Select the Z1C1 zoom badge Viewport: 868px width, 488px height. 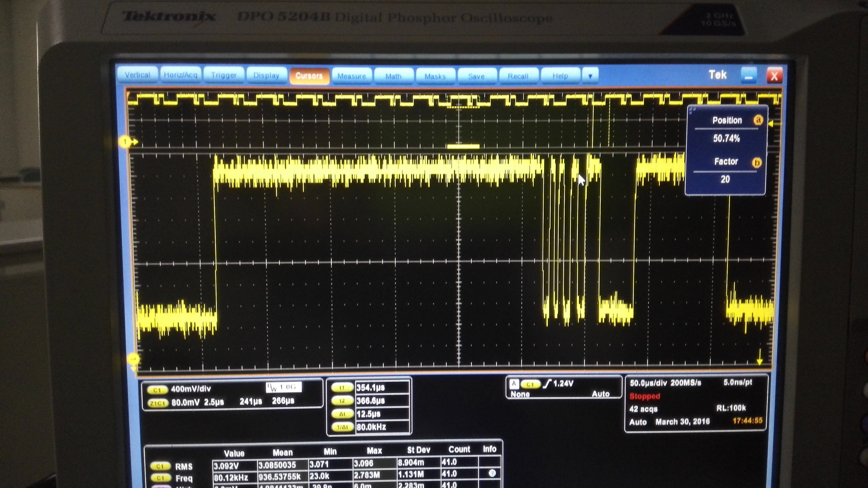point(158,403)
